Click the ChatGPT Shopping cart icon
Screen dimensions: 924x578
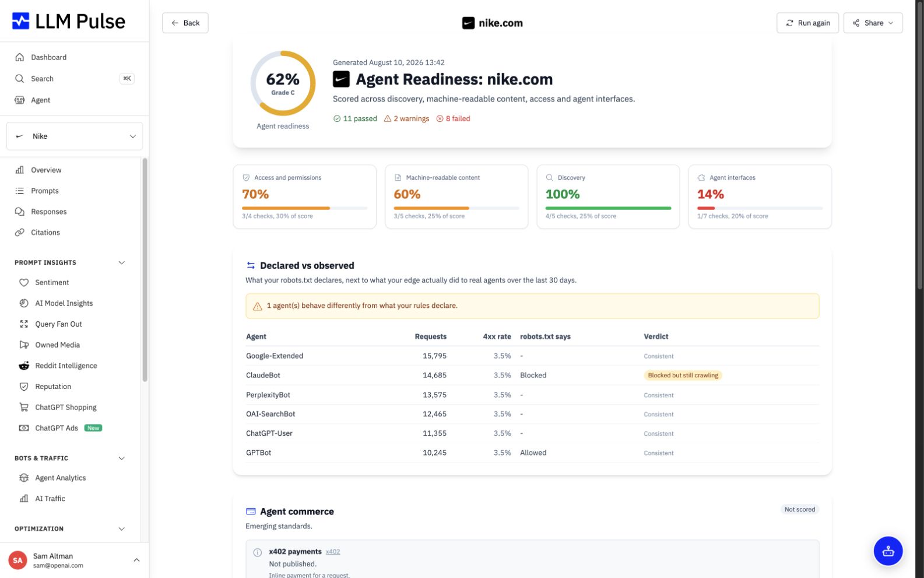pos(24,408)
